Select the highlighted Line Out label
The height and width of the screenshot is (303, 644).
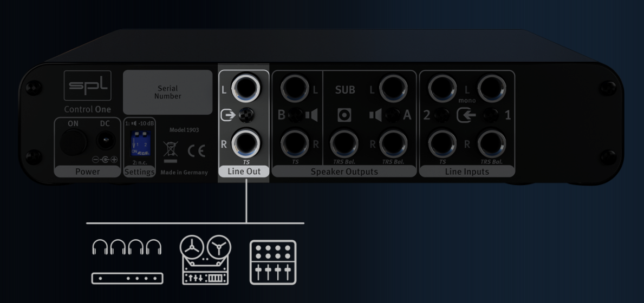click(x=244, y=172)
